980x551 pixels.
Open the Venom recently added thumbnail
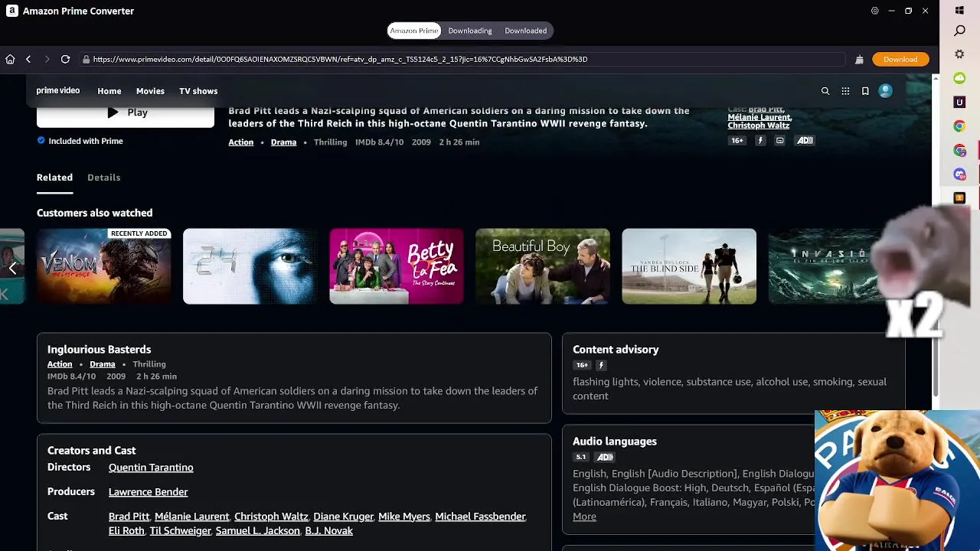coord(104,266)
